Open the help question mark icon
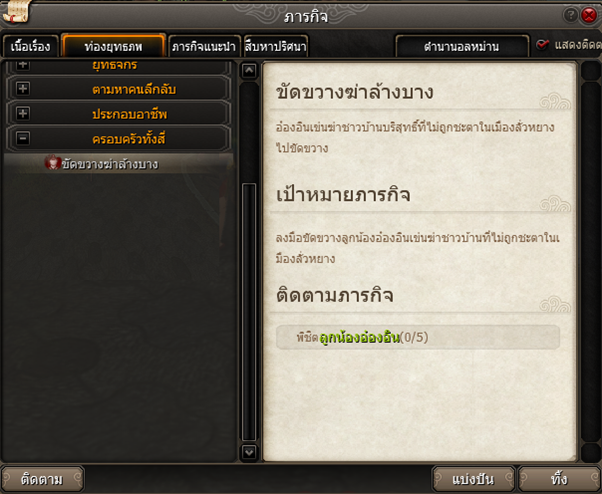Screen dimensions: 602x494 coord(571,15)
